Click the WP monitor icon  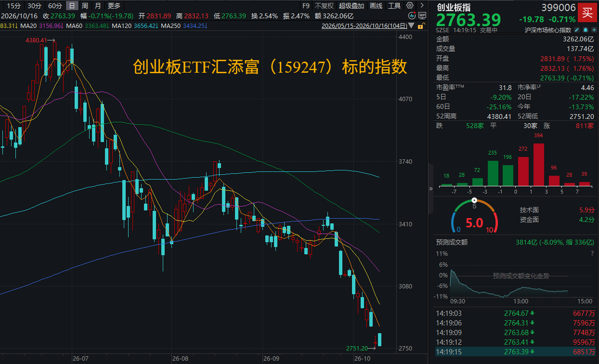(422, 15)
